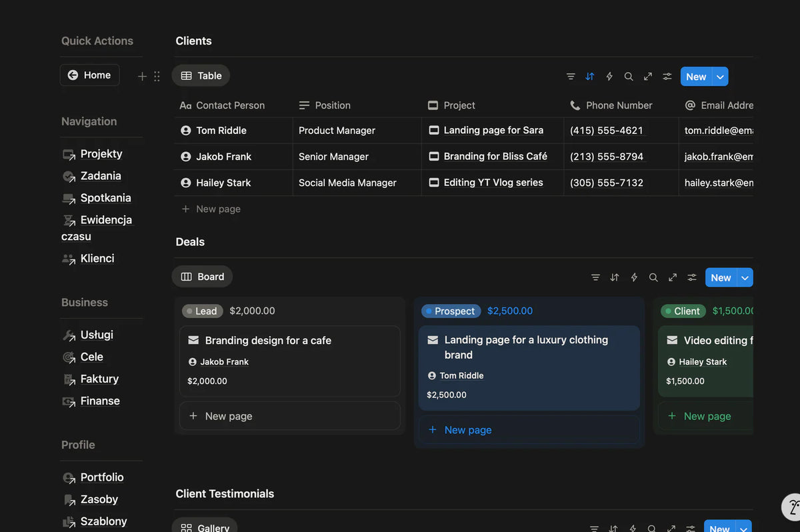Open dropdown arrow next to Deals New button
This screenshot has width=800, height=532.
point(745,277)
